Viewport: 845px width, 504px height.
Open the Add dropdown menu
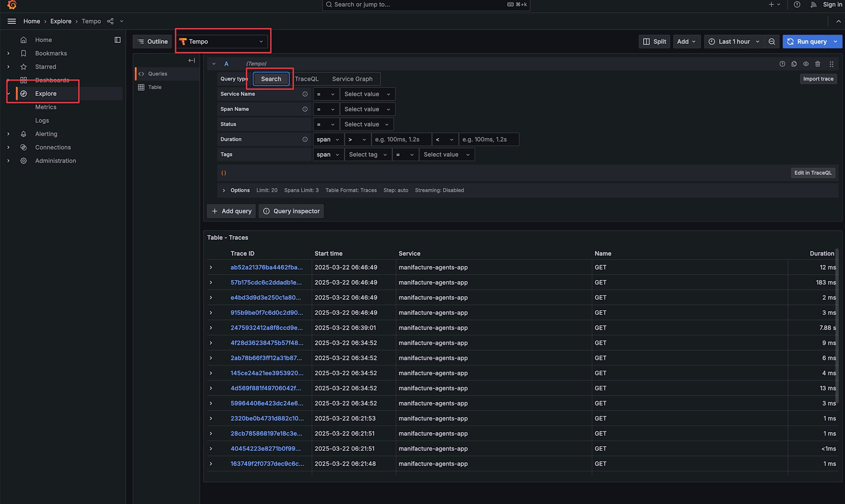[x=687, y=41]
